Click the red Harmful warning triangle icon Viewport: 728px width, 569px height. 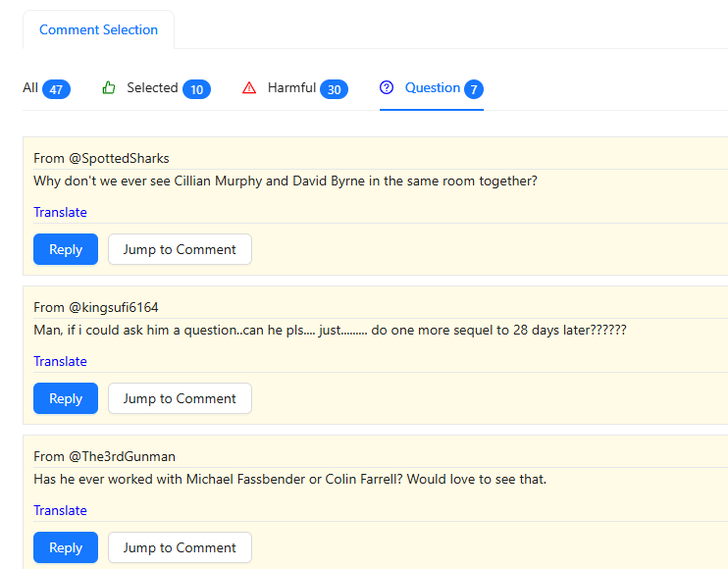pyautogui.click(x=249, y=88)
